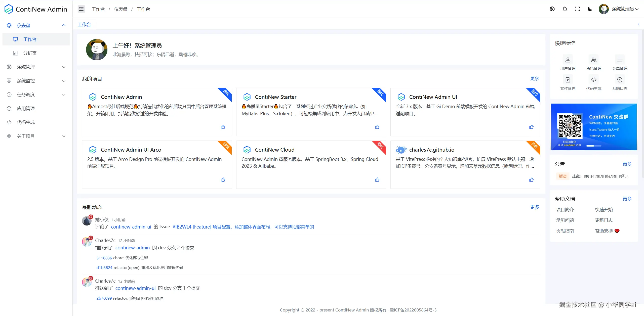The height and width of the screenshot is (316, 644).
Task: Open 用户管理 quick action icon
Action: point(568,60)
